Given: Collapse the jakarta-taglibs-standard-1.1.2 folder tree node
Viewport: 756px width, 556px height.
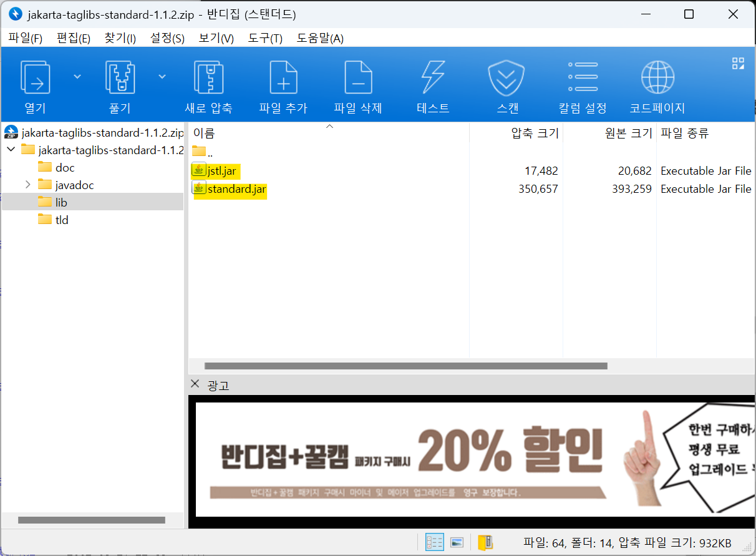Looking at the screenshot, I should 11,149.
